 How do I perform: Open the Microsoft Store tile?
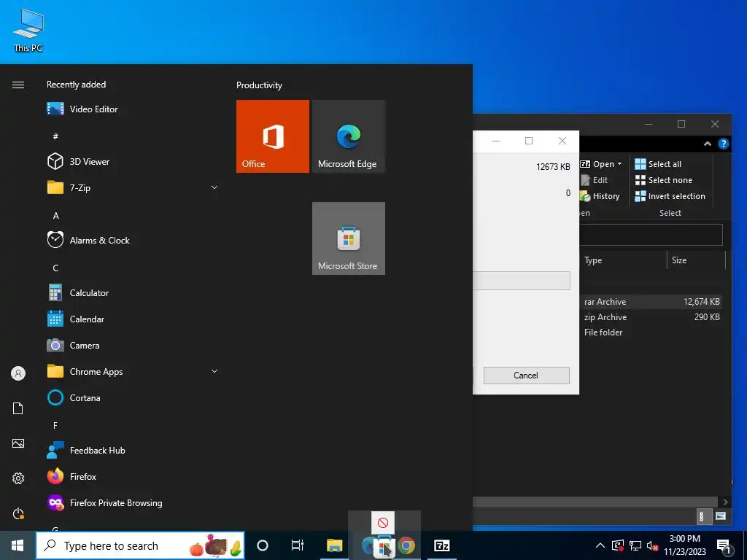348,238
